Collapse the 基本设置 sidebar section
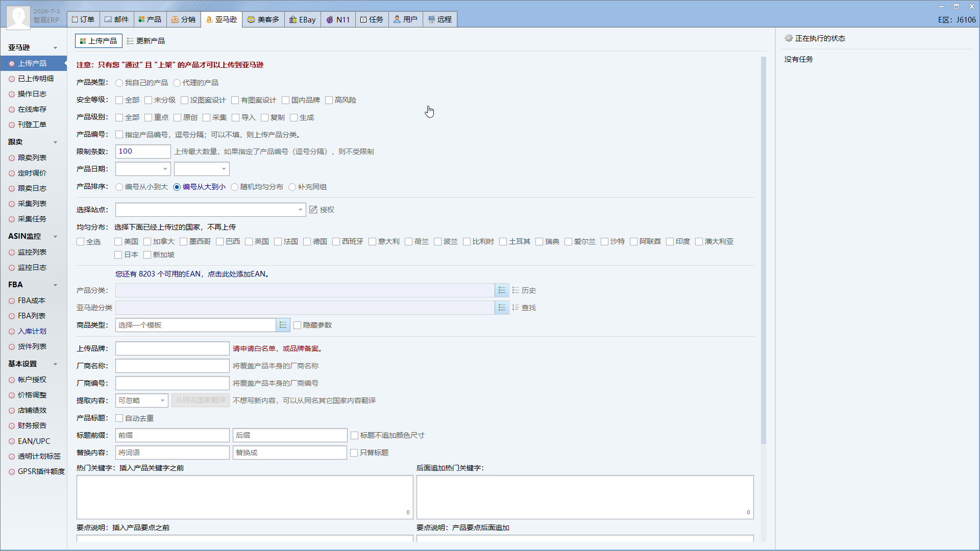Screen dimensions: 980x551 (x=55, y=364)
